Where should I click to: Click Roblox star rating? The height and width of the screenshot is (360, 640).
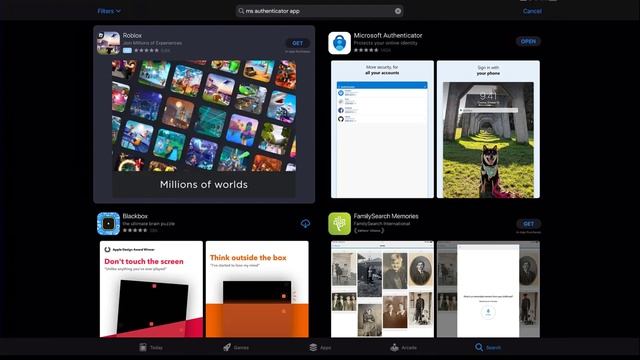[147, 50]
